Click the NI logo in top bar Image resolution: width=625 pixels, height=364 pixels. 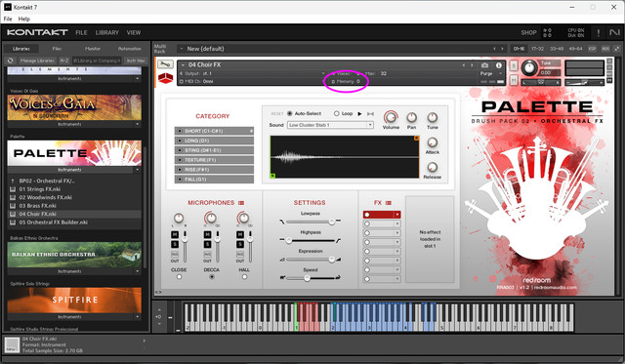[x=614, y=32]
